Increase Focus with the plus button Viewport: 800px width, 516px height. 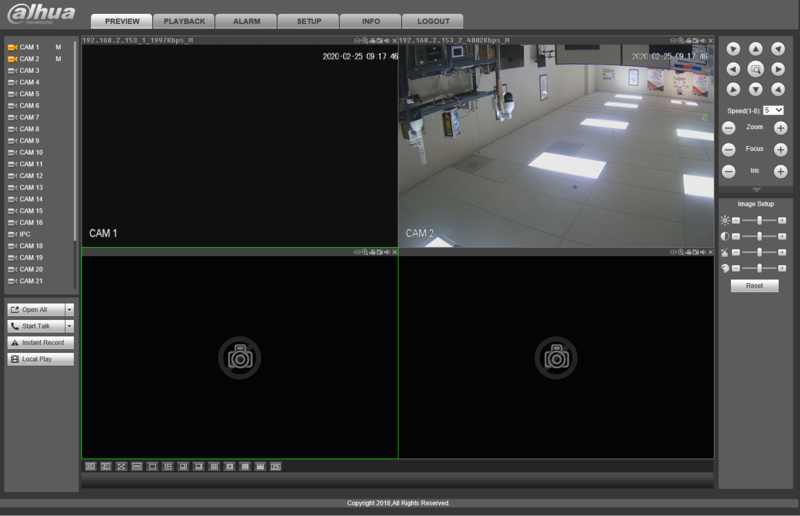(x=781, y=150)
